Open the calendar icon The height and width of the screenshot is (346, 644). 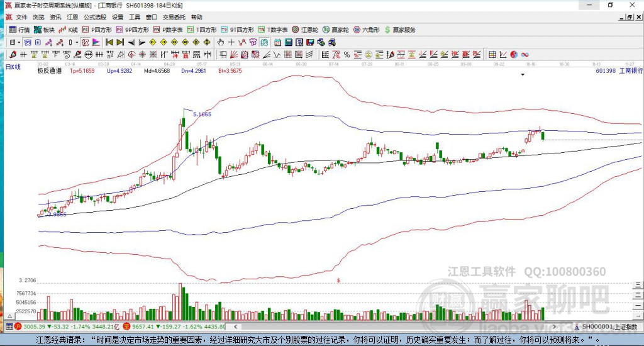(277, 42)
